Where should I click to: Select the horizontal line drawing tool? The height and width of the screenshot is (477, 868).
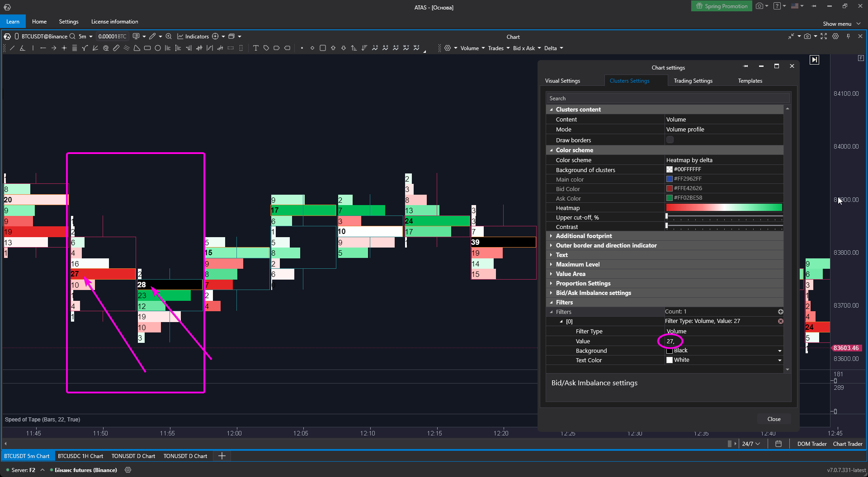point(43,48)
